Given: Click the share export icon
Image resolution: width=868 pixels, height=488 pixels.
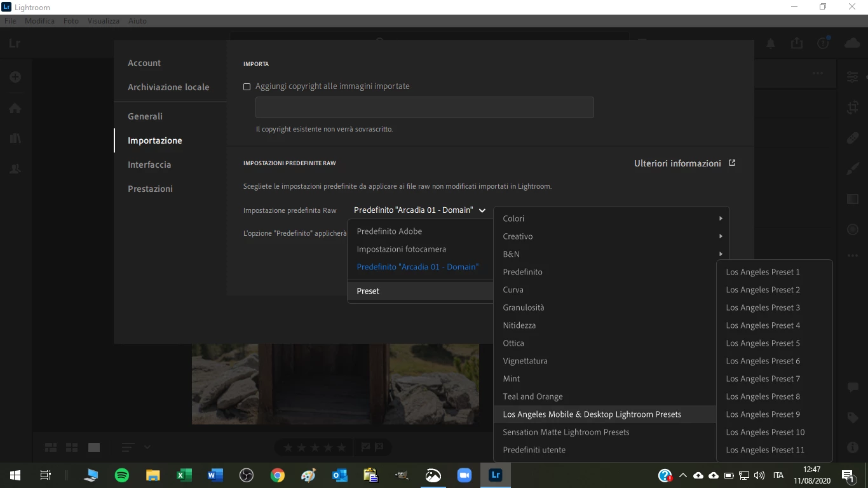Looking at the screenshot, I should [797, 43].
